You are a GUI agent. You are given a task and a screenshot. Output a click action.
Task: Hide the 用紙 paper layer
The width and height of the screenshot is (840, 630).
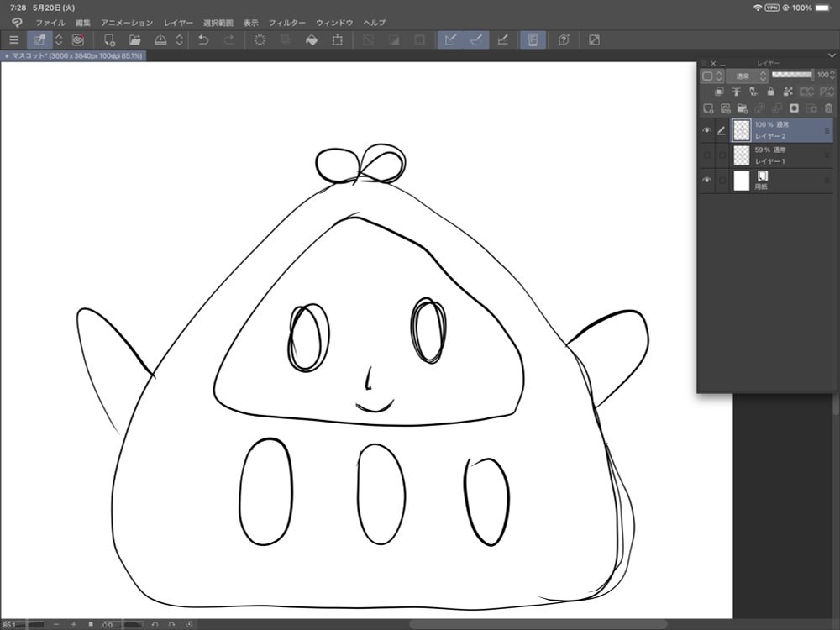coord(707,180)
